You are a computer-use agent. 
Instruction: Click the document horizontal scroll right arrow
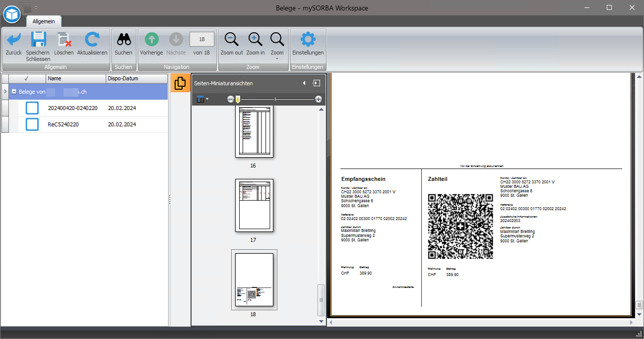point(632,322)
